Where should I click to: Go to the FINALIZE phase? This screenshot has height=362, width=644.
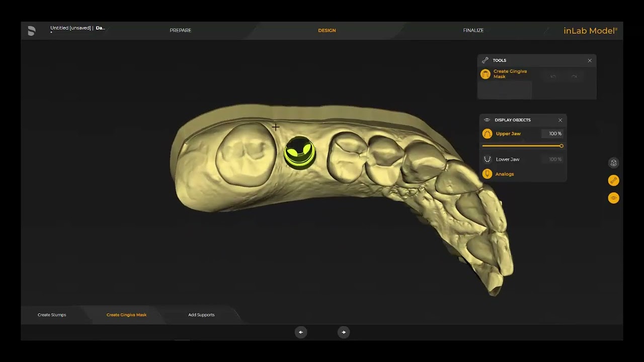473,31
